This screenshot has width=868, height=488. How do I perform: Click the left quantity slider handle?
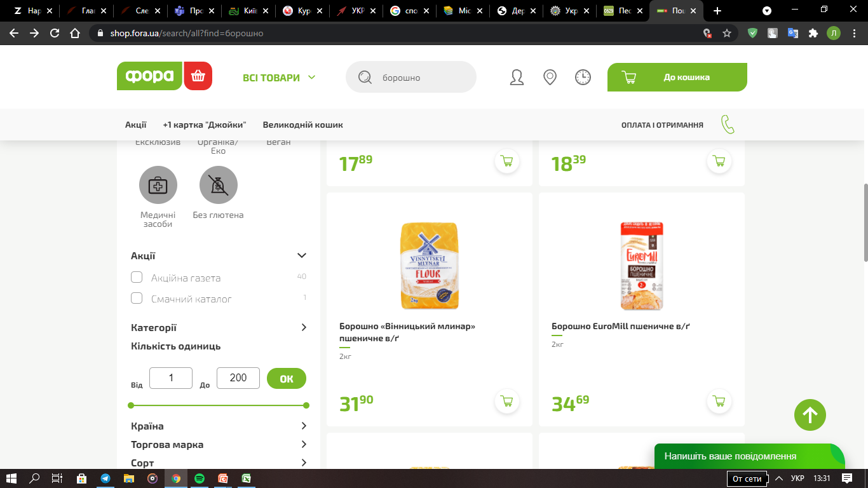click(x=131, y=405)
